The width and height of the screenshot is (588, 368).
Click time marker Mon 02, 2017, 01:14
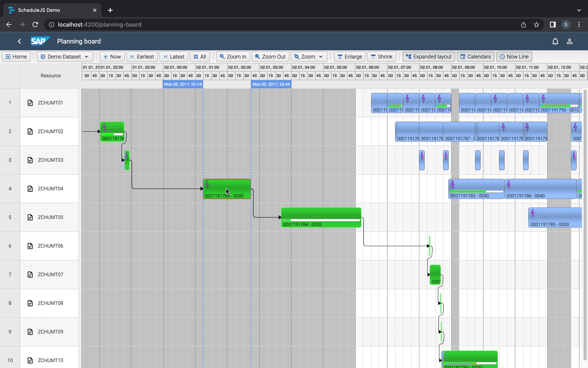(183, 85)
